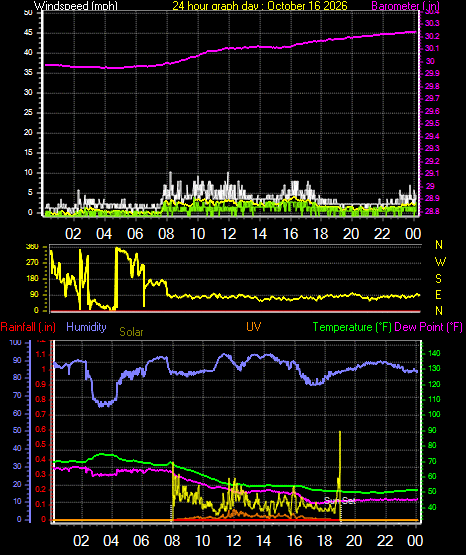The image size is (466, 555).
Task: Click the '24 hour graph day : October 16 2026' title
Action: click(x=260, y=6)
